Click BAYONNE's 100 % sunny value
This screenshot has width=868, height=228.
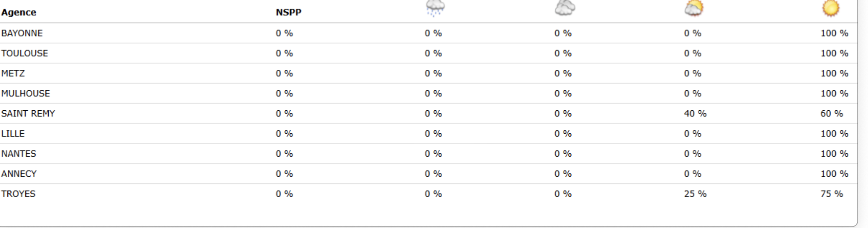[834, 33]
